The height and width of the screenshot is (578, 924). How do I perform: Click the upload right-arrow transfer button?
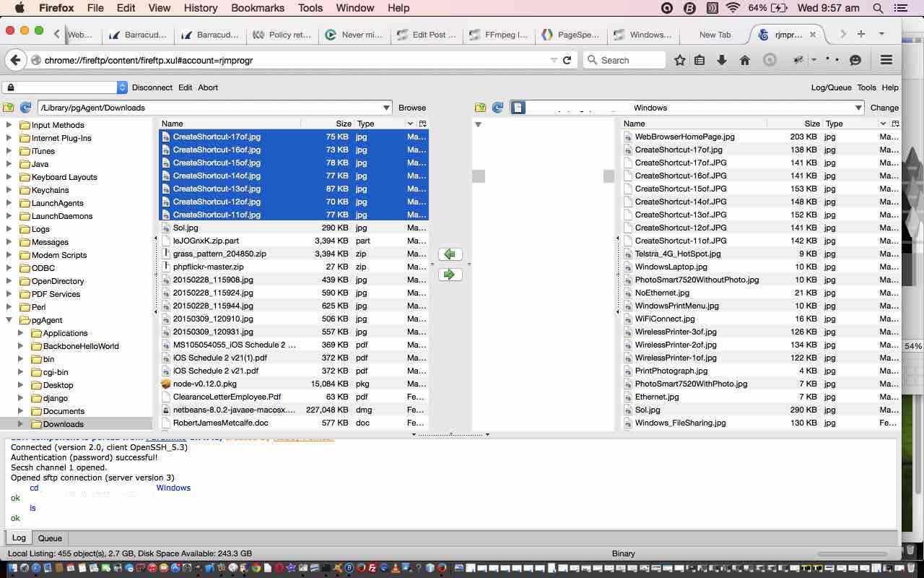click(x=450, y=275)
